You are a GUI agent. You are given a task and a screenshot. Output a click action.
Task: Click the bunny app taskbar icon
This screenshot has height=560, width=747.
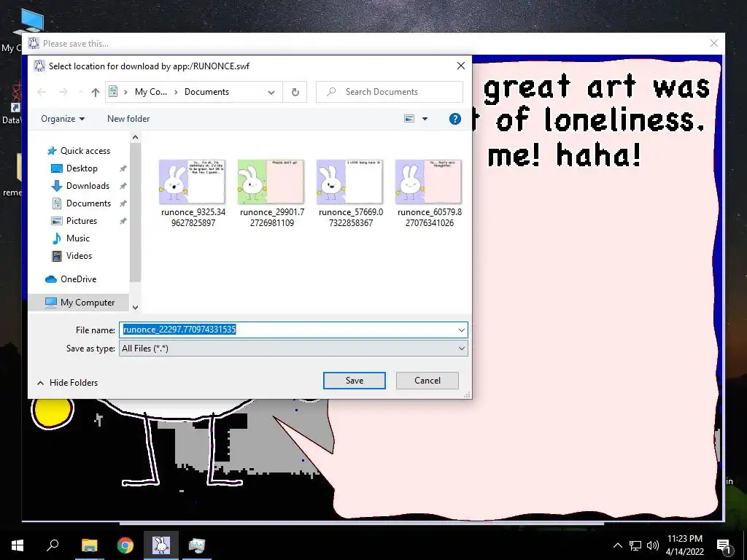click(161, 545)
